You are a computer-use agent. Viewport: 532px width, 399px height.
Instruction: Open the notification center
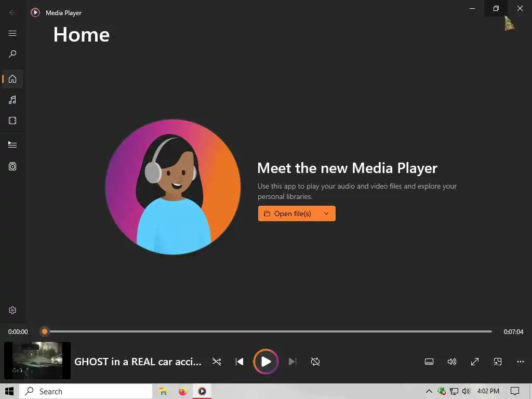515,391
